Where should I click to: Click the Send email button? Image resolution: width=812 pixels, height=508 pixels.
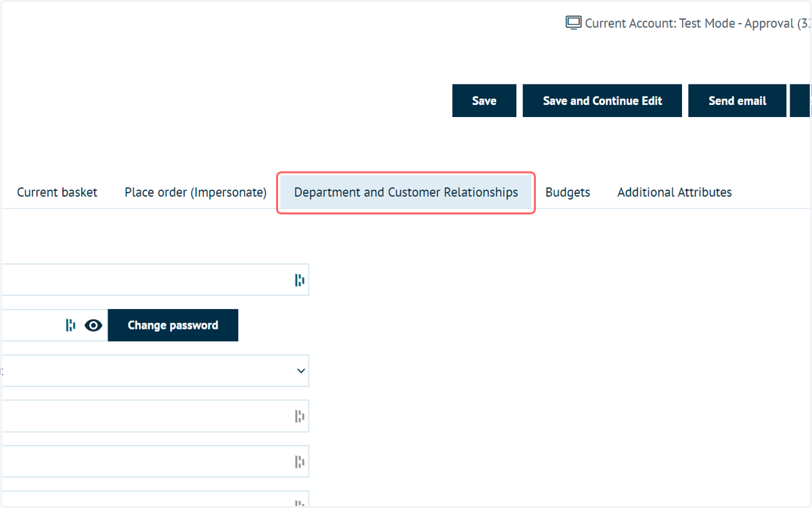tap(738, 101)
